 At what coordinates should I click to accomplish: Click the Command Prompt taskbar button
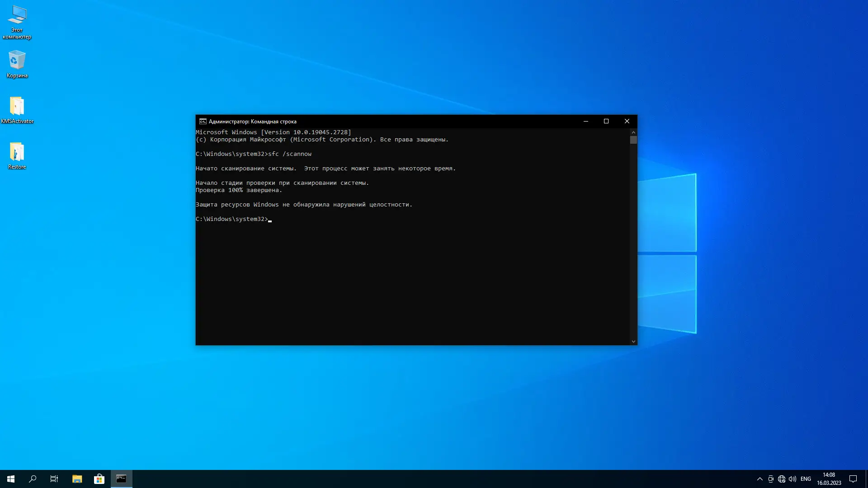point(121,479)
